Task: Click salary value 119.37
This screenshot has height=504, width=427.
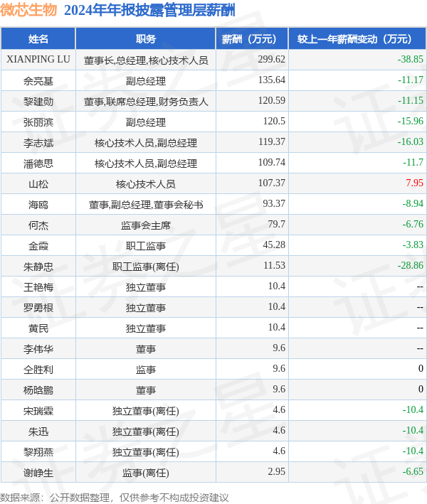Action: (272, 141)
